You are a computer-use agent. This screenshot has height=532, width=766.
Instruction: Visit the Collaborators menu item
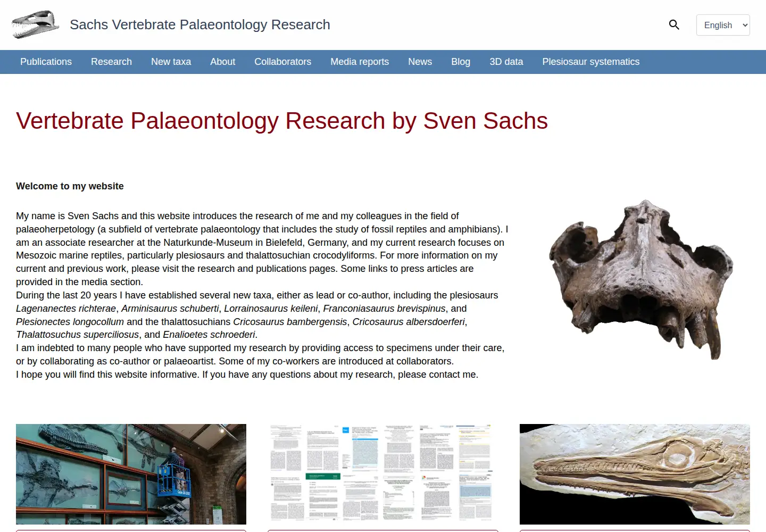tap(282, 62)
